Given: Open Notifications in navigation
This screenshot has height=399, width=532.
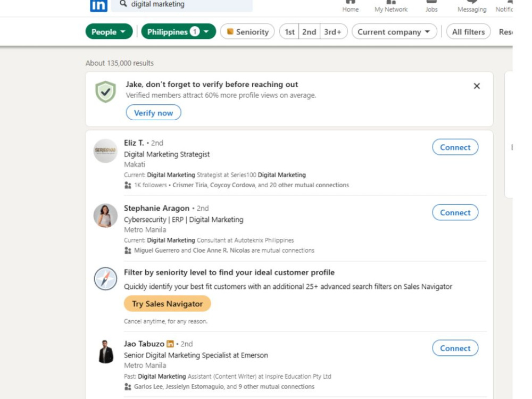Looking at the screenshot, I should (x=504, y=6).
